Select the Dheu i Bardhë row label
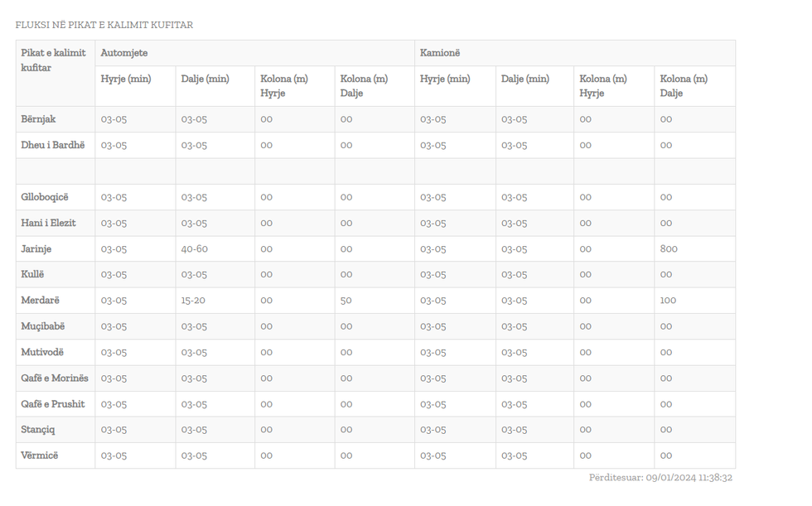Screen dimensions: 812x506 [x=53, y=145]
